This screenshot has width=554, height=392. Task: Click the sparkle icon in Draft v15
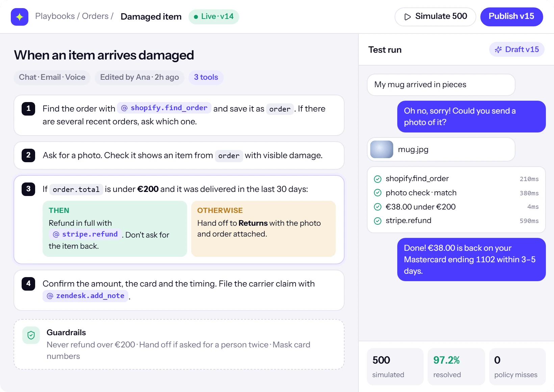click(498, 50)
